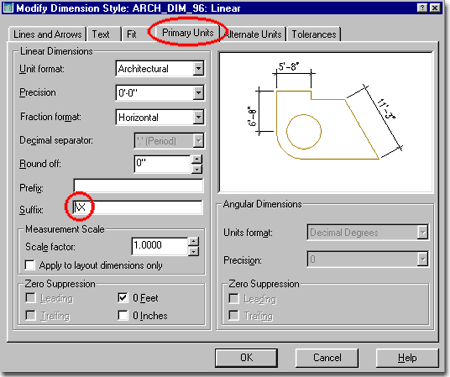Confirm changes with the OK button
The image size is (450, 377).
(x=246, y=358)
